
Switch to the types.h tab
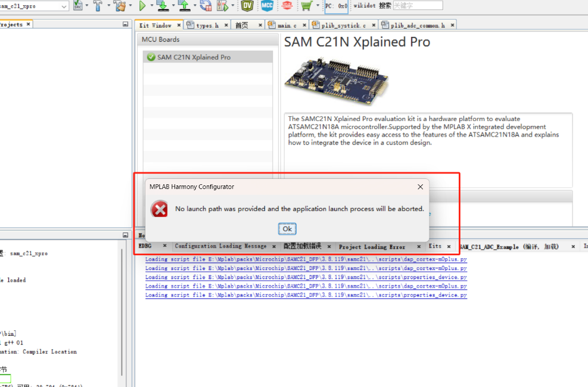tap(207, 25)
